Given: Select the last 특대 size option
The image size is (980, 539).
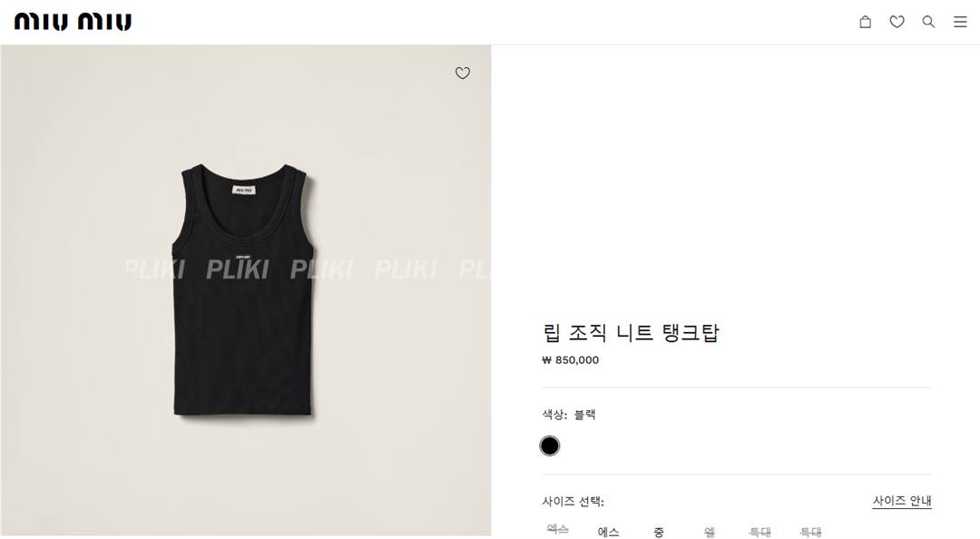Looking at the screenshot, I should pos(810,532).
